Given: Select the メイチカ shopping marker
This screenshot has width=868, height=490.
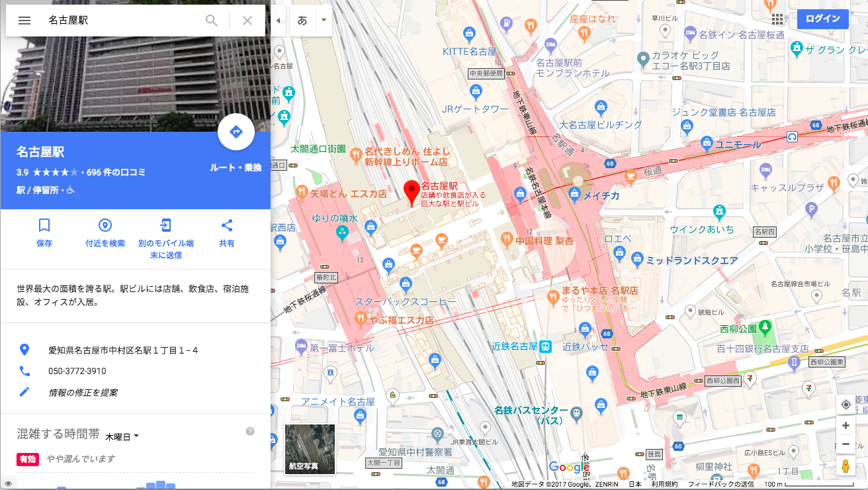Looking at the screenshot, I should (x=574, y=195).
